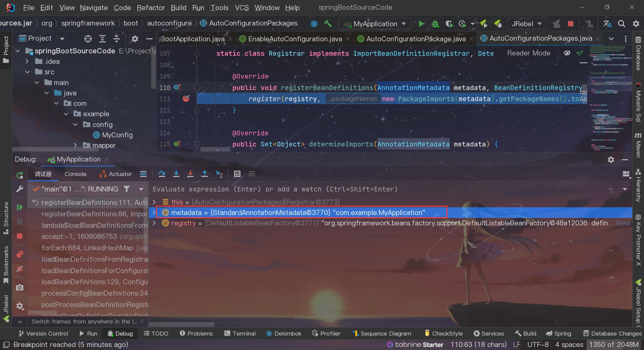644x350 pixels.
Task: Step out in the debugger toolbar
Action: pos(205,174)
